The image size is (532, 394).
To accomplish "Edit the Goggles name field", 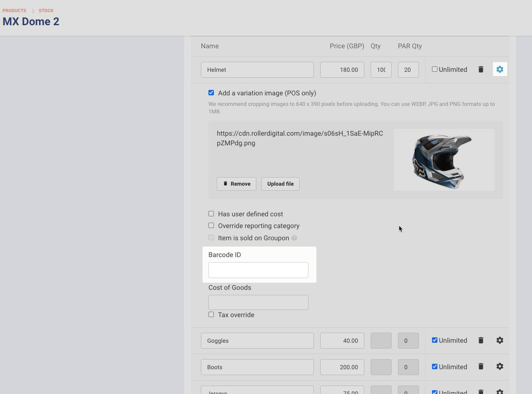I will pos(257,341).
